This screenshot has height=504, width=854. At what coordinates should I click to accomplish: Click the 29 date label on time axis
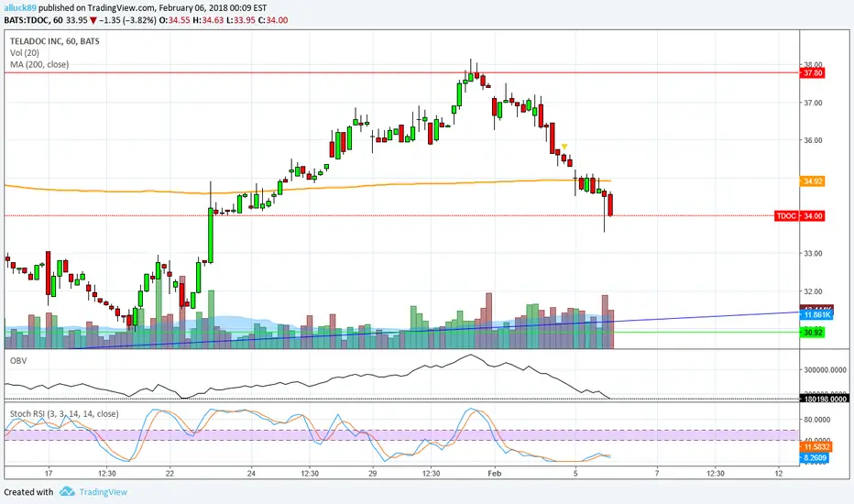(373, 473)
